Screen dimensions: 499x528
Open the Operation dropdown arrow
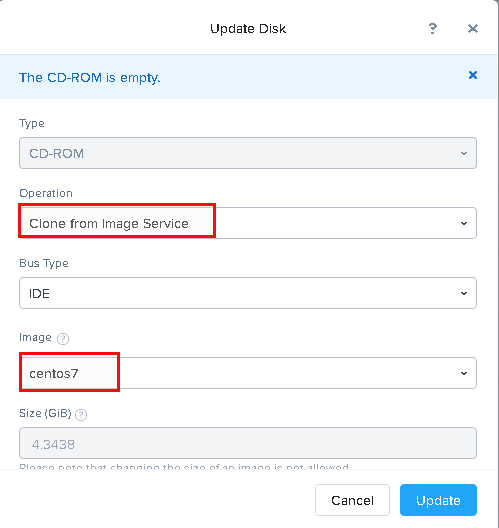464,223
